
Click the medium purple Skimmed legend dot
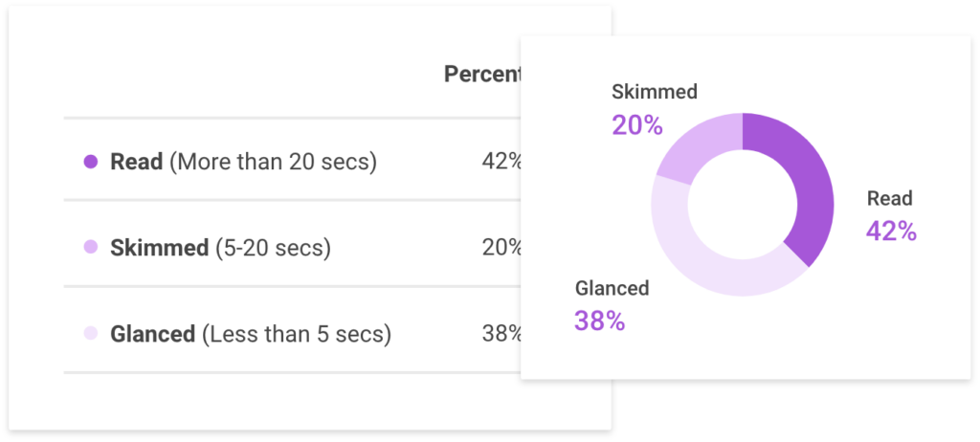coord(91,248)
